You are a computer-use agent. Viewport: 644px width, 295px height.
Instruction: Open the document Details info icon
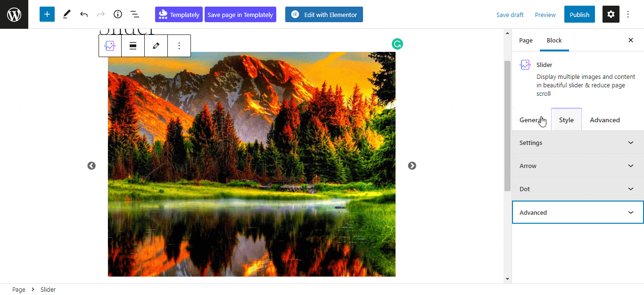118,14
